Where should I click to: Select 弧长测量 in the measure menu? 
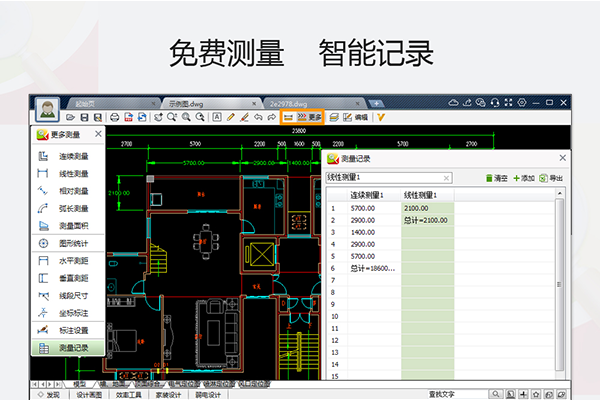[x=68, y=209]
